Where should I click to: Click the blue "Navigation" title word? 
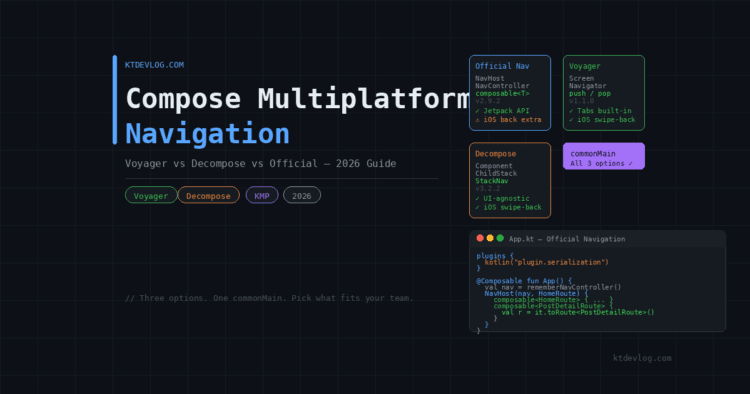[x=207, y=133]
